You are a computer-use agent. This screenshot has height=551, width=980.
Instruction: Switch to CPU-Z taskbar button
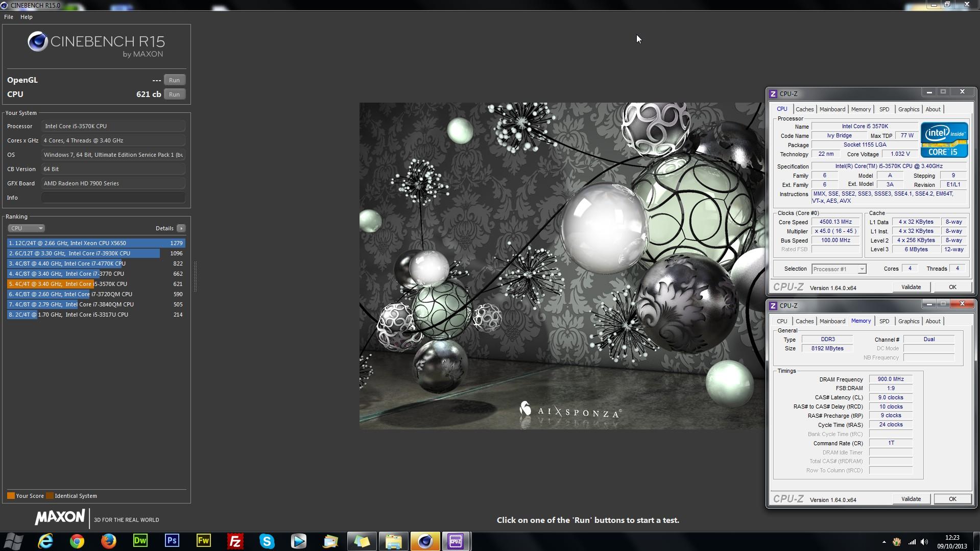click(x=456, y=541)
